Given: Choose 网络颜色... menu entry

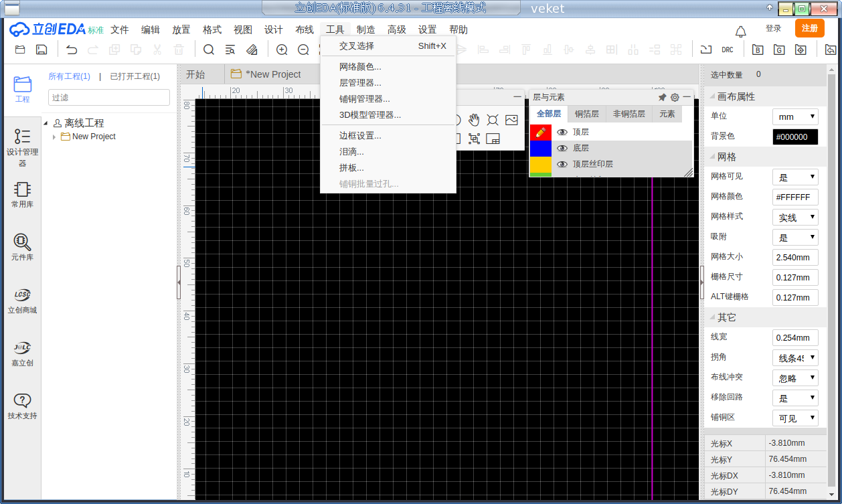Looking at the screenshot, I should pyautogui.click(x=388, y=67).
